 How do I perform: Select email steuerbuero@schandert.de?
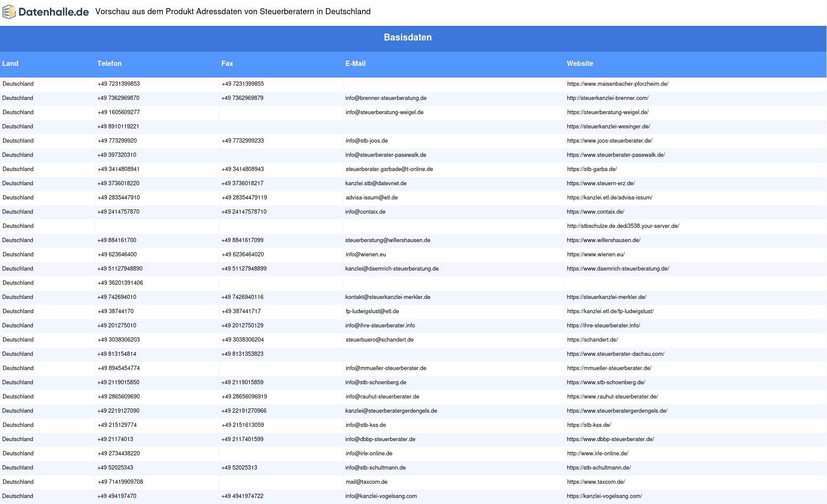click(380, 340)
